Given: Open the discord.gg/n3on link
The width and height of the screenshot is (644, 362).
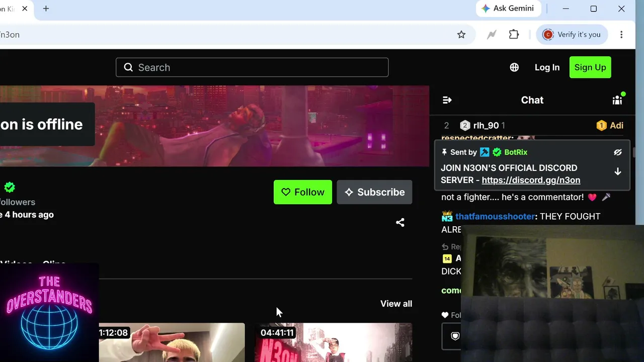Looking at the screenshot, I should coord(531,180).
